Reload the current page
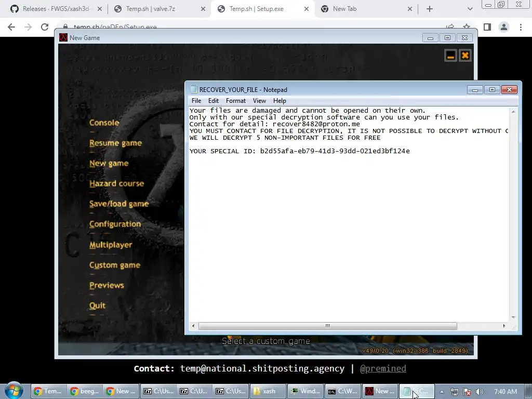 (45, 27)
